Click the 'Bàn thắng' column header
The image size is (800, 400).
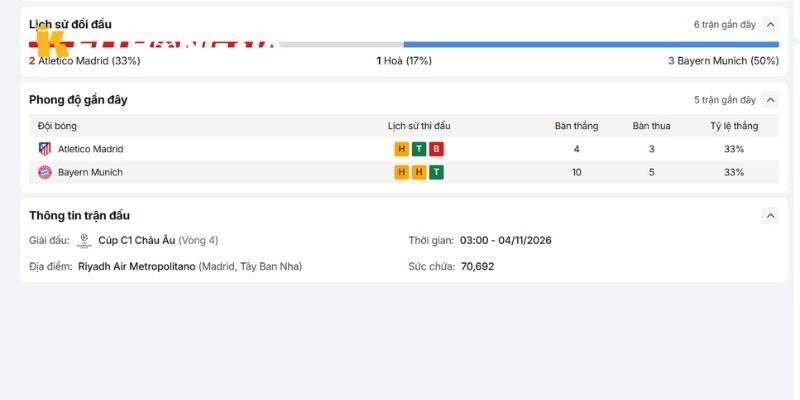click(577, 126)
